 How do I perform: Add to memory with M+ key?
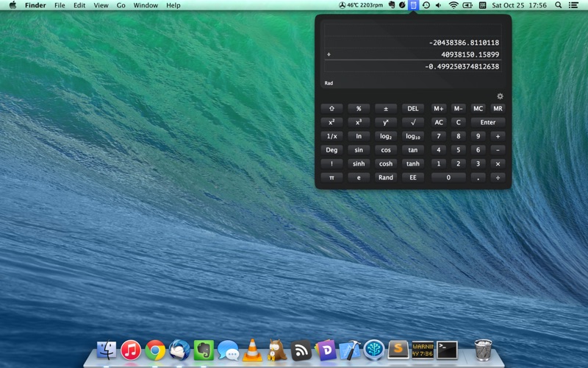tap(439, 108)
